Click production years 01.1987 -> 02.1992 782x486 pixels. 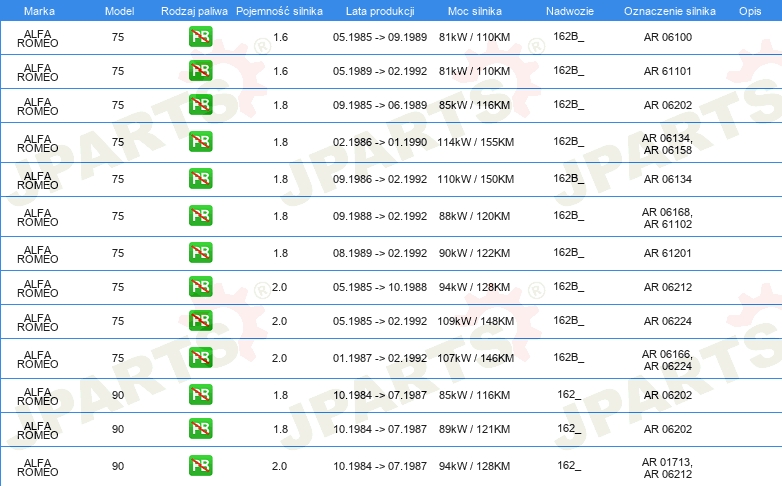(x=380, y=358)
